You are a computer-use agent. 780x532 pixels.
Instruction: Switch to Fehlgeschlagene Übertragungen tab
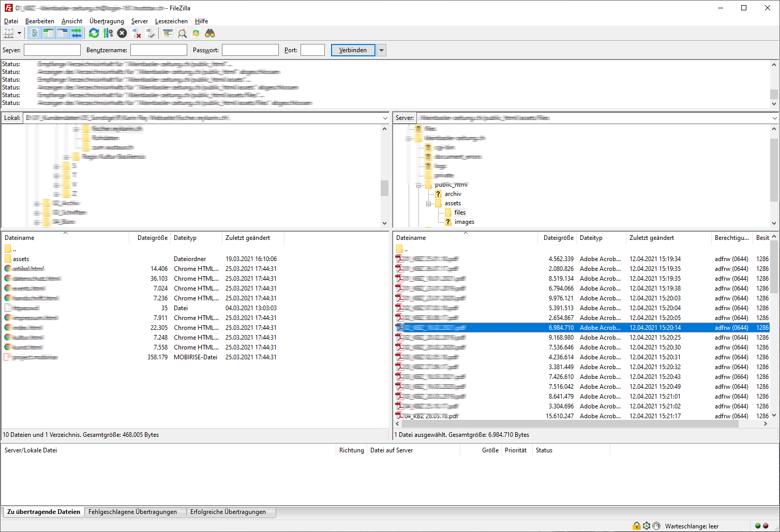(132, 512)
